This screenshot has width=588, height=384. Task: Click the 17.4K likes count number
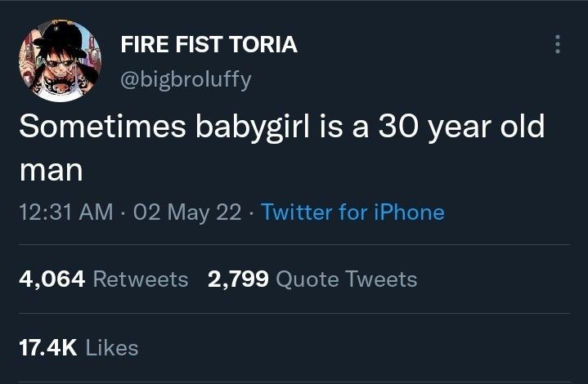(47, 347)
